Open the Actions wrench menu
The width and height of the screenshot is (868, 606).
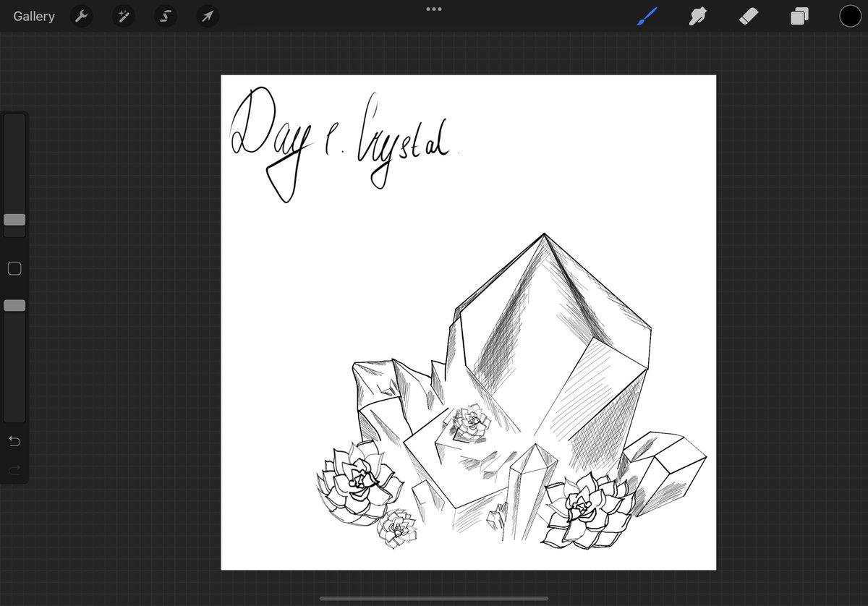81,16
